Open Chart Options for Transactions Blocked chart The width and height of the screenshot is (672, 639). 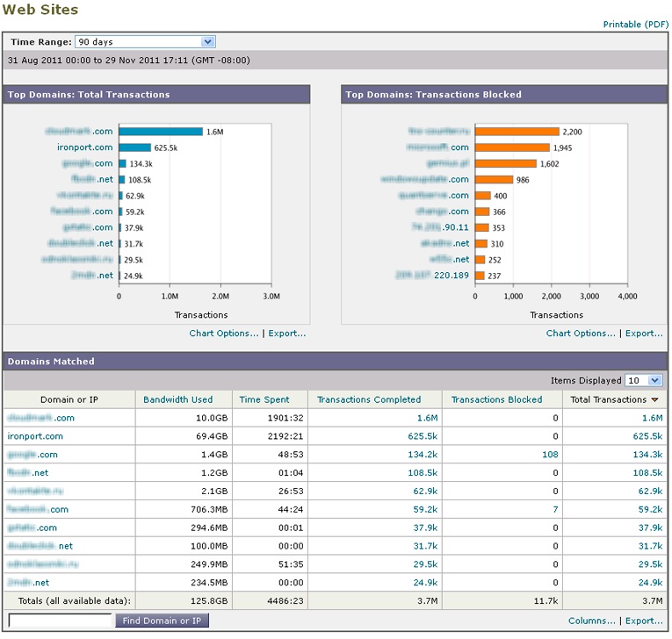(x=581, y=334)
